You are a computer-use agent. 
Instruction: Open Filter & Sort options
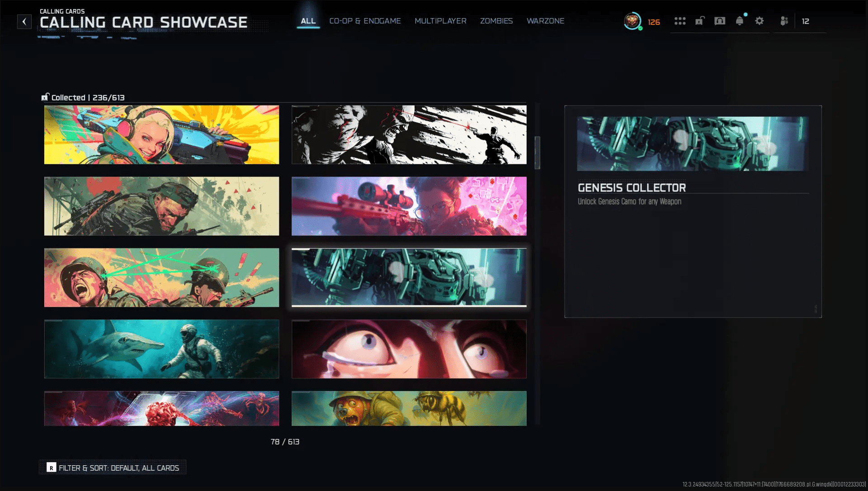[113, 468]
